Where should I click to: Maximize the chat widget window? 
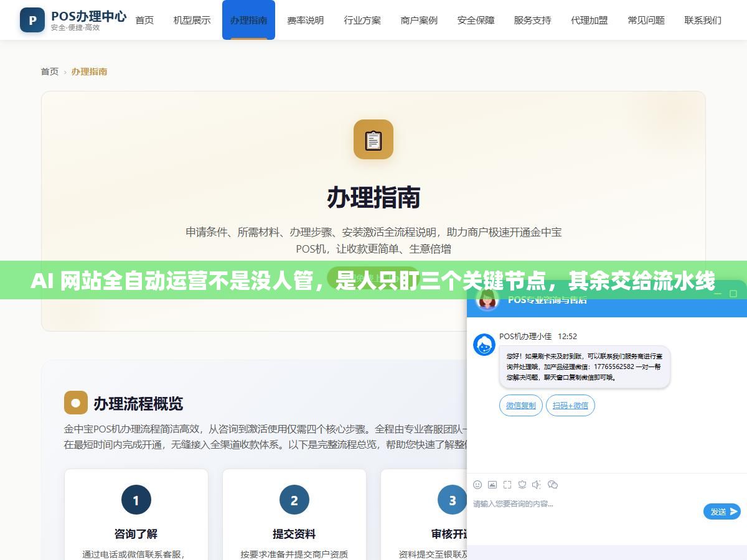click(x=734, y=292)
